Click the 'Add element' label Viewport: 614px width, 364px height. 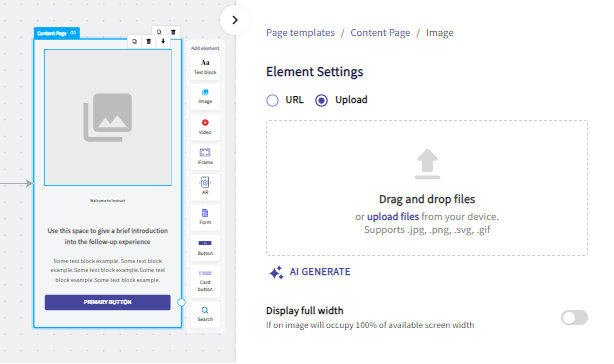tap(205, 48)
